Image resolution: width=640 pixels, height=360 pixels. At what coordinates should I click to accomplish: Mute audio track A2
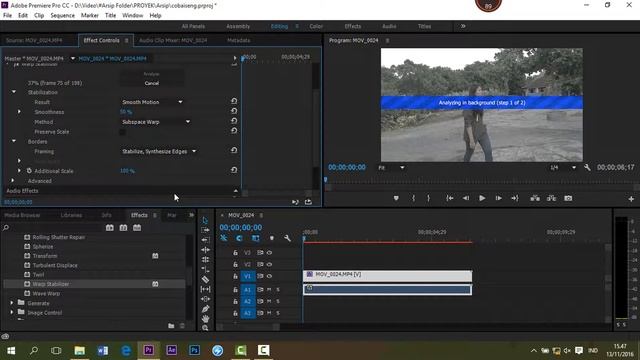[x=269, y=301]
